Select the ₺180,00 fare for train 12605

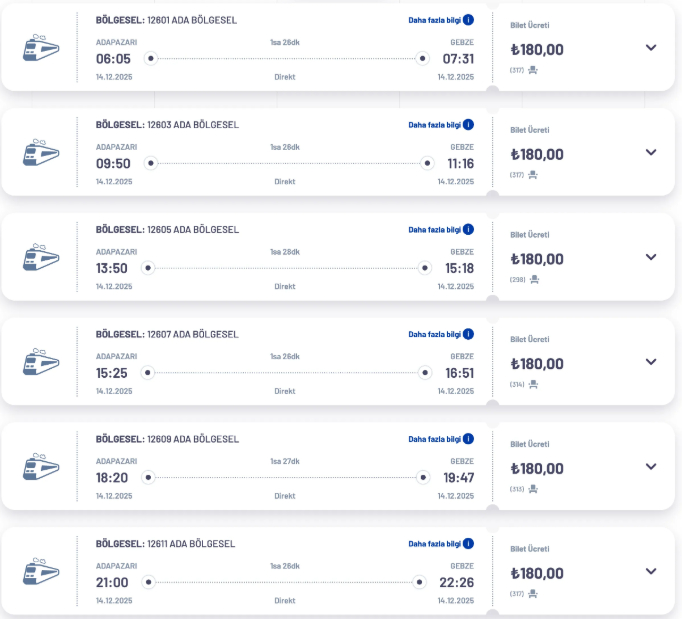(537, 259)
